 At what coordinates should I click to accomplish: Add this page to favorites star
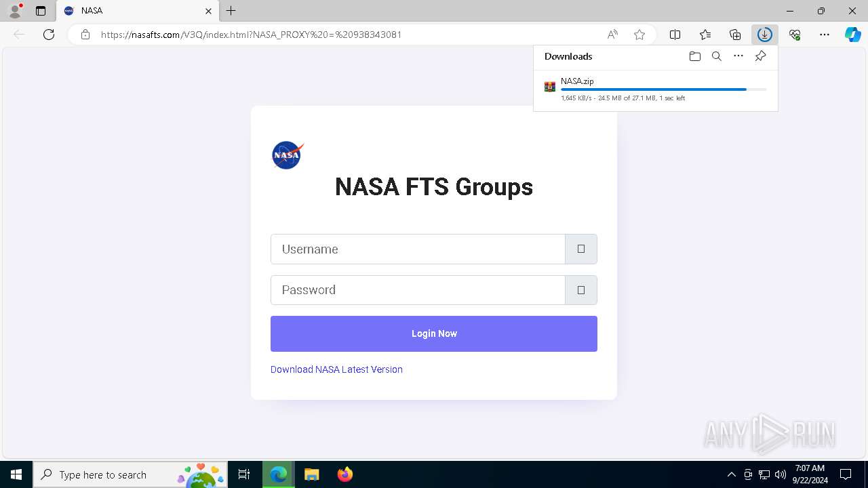[639, 35]
